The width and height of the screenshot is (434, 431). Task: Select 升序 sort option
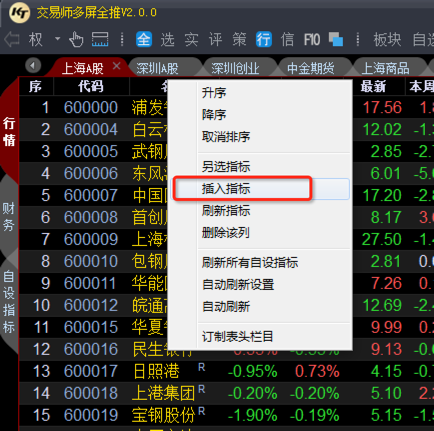point(214,93)
